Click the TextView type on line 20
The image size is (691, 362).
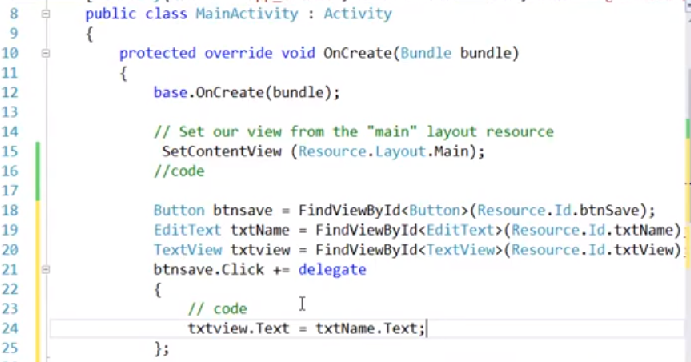[x=188, y=250]
